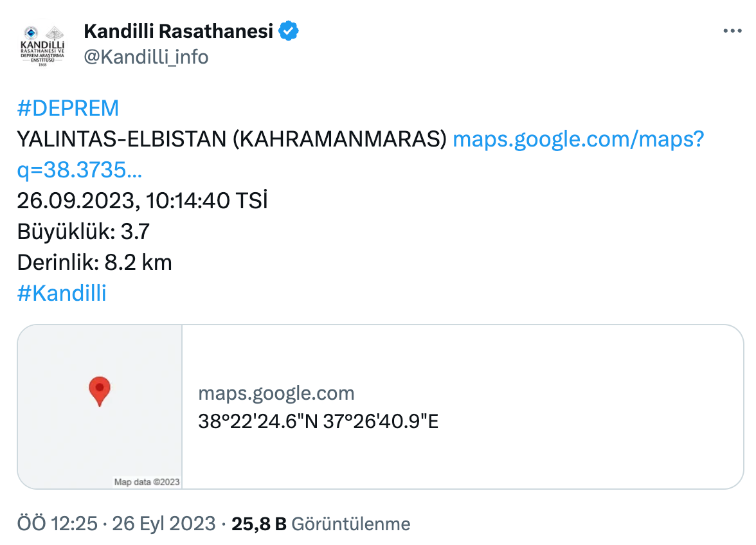
Task: Click the blue verified badge
Action: [287, 31]
